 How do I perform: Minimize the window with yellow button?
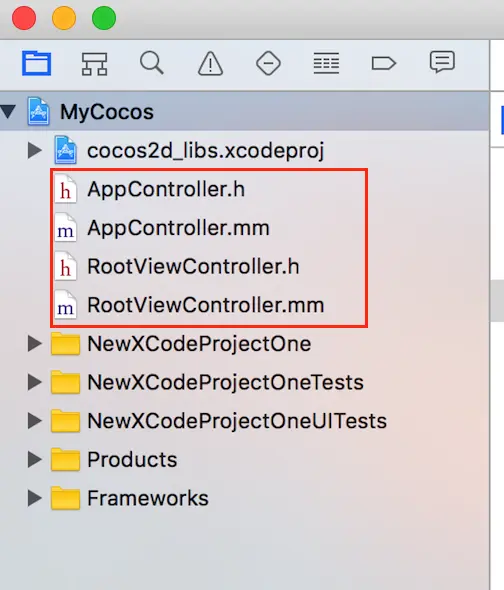coord(64,18)
